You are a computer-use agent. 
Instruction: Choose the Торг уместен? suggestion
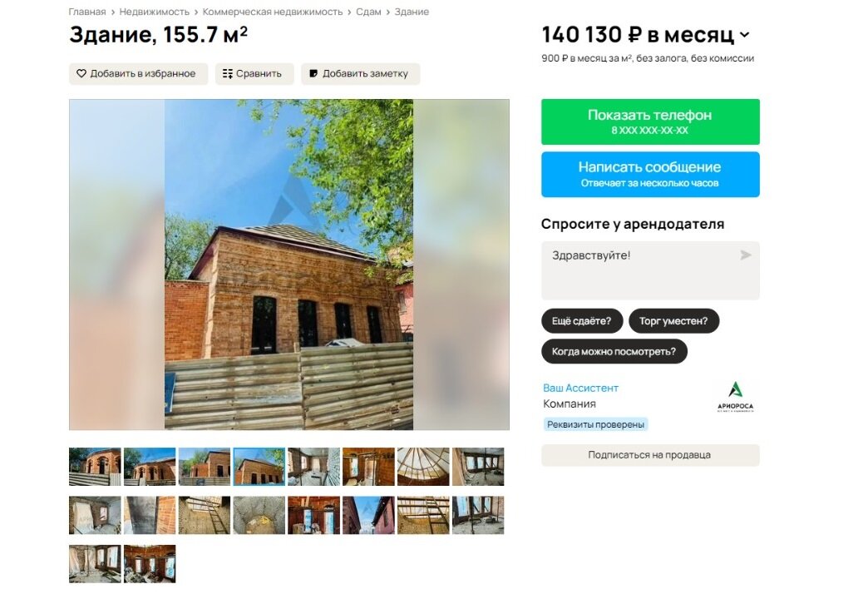[673, 321]
